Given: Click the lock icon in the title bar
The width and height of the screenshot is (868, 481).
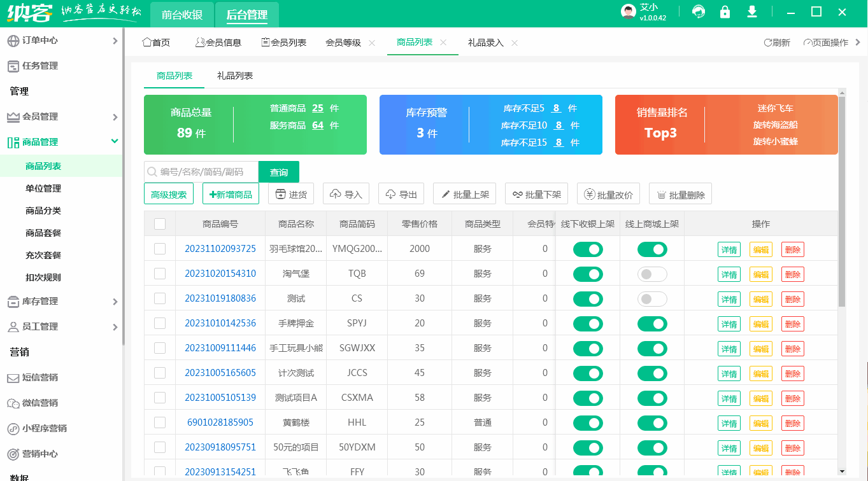Looking at the screenshot, I should coord(725,11).
